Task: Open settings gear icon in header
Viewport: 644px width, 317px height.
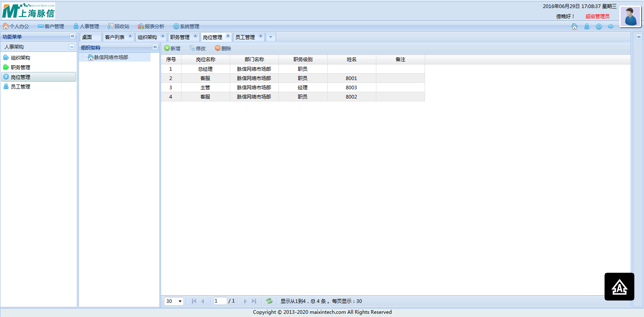Action: point(599,27)
